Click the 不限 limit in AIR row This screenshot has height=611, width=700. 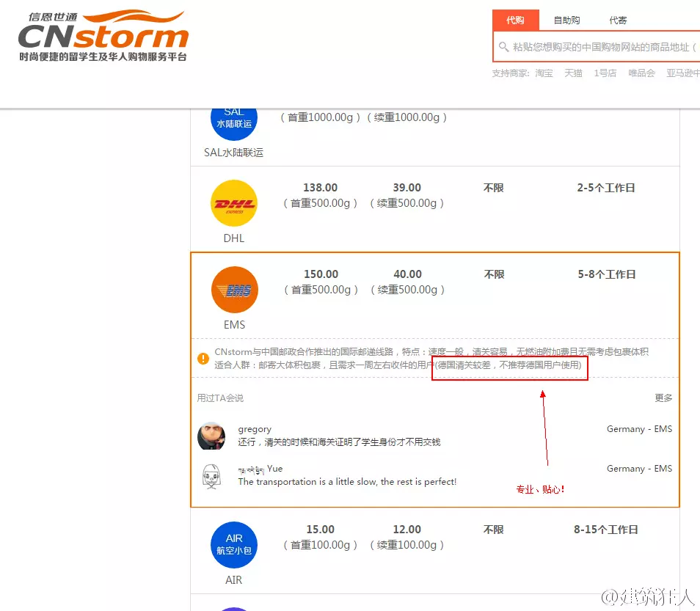pyautogui.click(x=493, y=530)
